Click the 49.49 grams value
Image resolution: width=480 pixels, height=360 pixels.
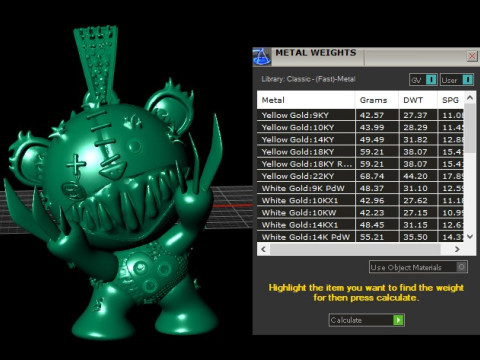(x=372, y=140)
